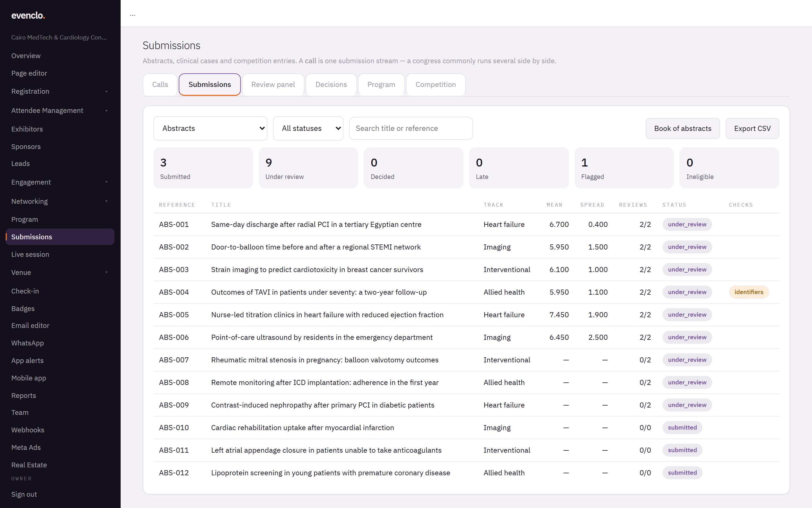
Task: Open the Review panel tab
Action: [273, 85]
